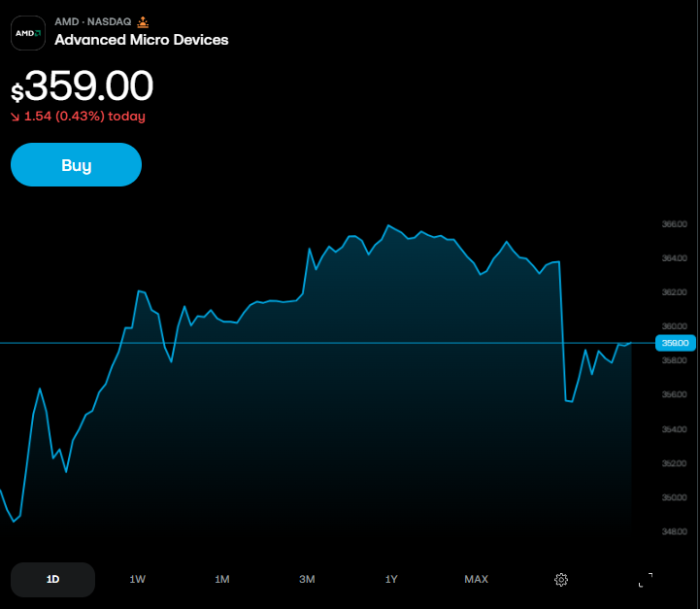The height and width of the screenshot is (609, 700).
Task: Expand chart to fullscreen
Action: tap(646, 580)
